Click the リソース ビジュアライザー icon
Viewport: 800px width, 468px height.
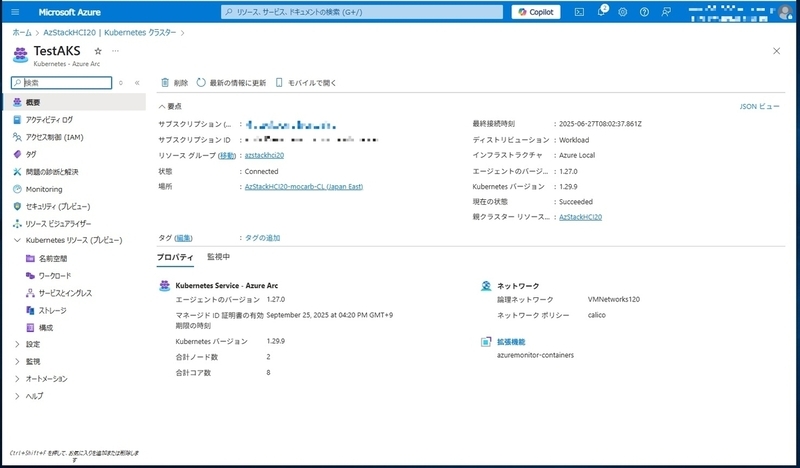tap(17, 224)
